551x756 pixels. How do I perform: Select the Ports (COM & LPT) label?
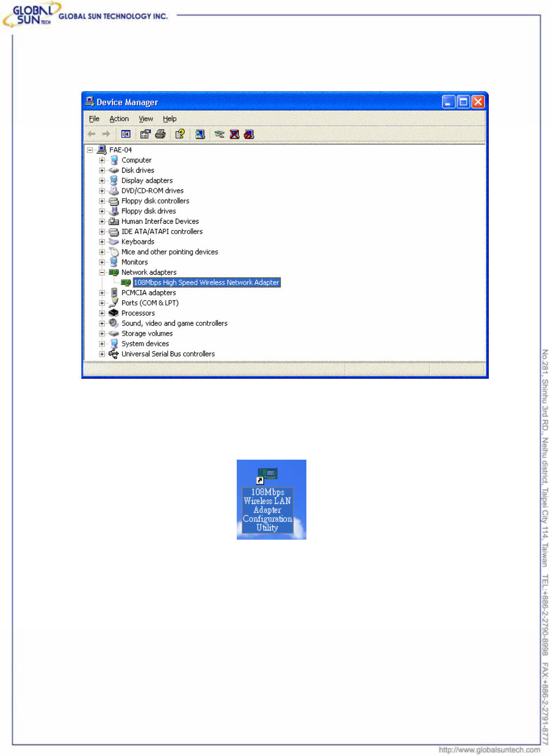click(x=150, y=303)
